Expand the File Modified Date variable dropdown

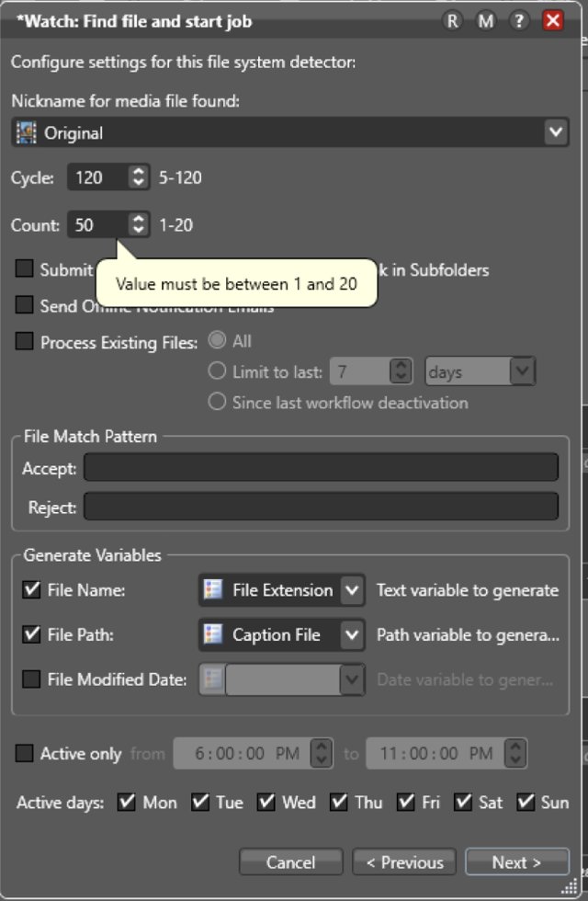click(x=352, y=679)
